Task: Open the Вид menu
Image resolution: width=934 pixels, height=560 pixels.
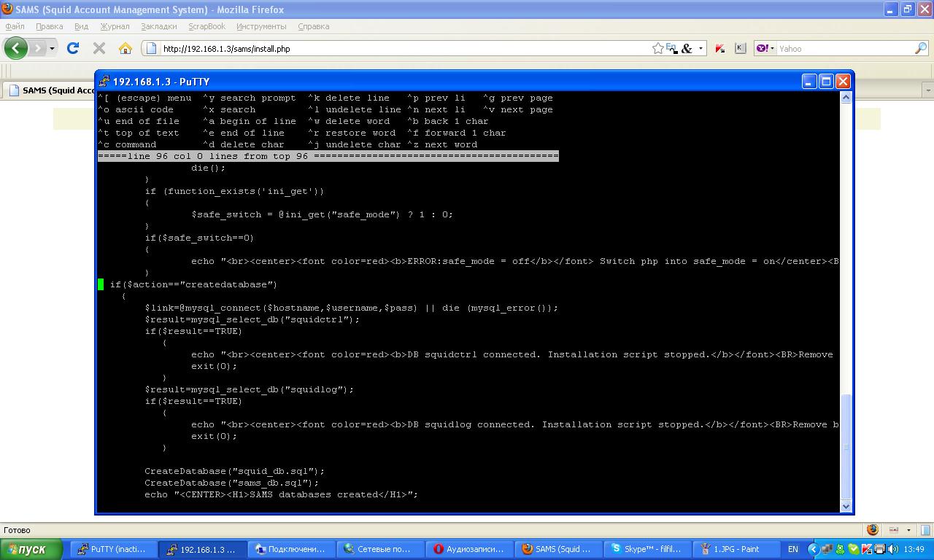Action: coord(82,26)
